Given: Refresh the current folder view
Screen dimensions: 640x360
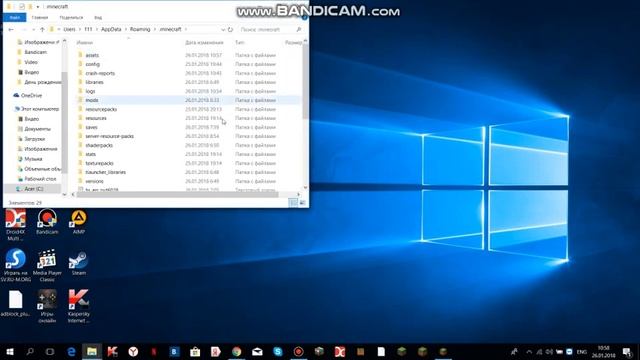Looking at the screenshot, I should pyautogui.click(x=230, y=29).
